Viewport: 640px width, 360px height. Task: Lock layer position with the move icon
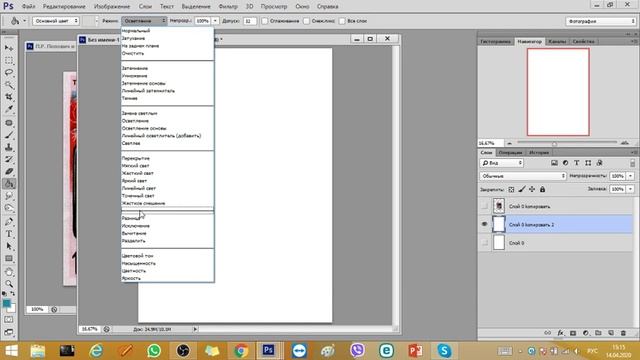pyautogui.click(x=532, y=189)
